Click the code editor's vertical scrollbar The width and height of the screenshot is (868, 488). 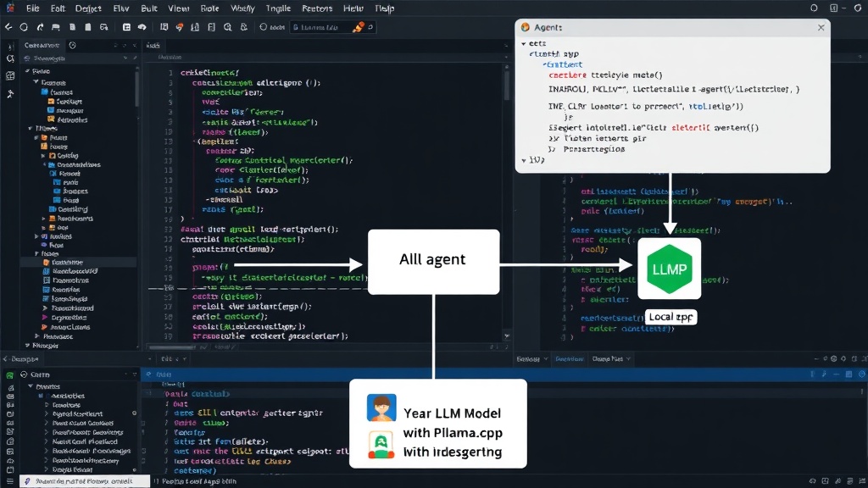coord(507,85)
